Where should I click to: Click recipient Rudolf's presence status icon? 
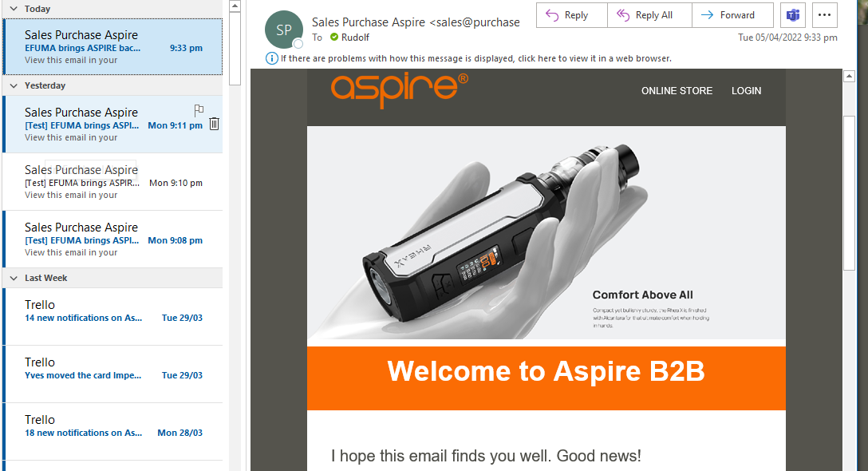point(333,38)
